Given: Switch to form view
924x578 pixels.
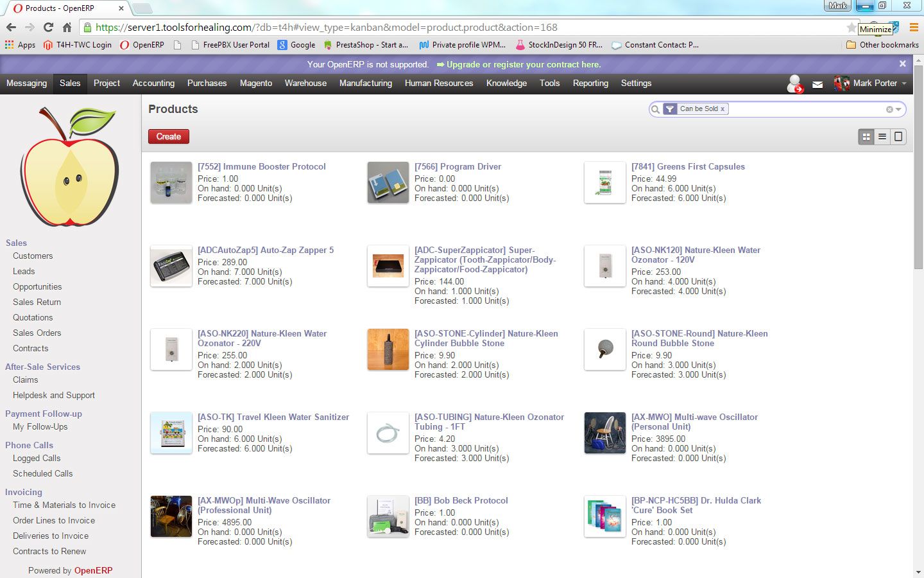Looking at the screenshot, I should [x=898, y=136].
